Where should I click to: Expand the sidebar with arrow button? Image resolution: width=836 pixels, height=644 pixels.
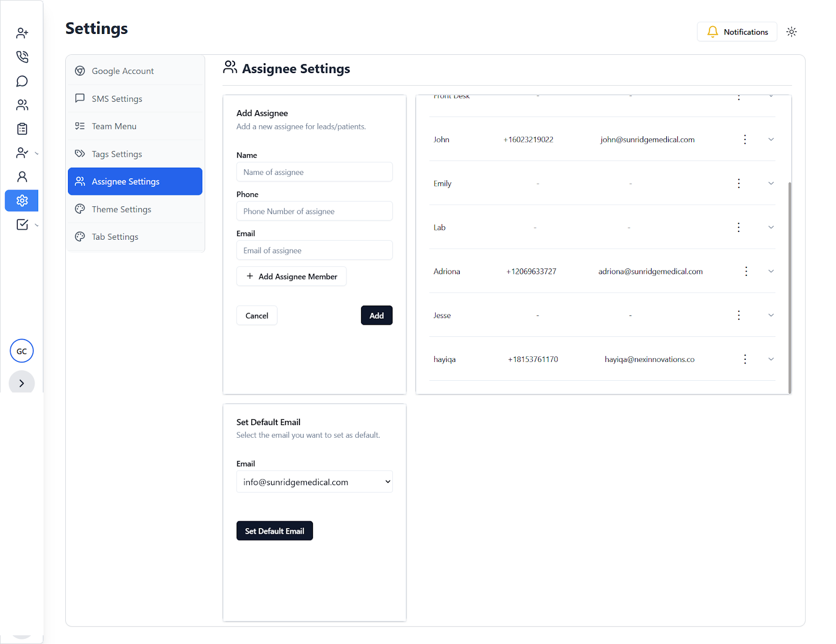point(21,383)
